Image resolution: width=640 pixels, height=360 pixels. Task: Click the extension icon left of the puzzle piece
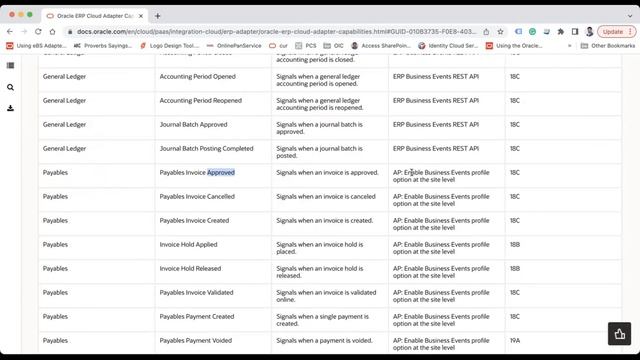547,31
